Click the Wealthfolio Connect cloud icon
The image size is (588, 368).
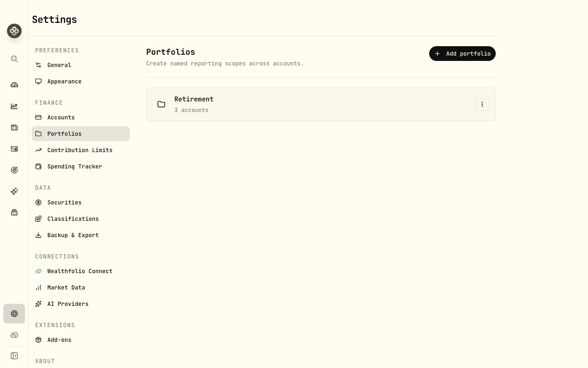38,271
